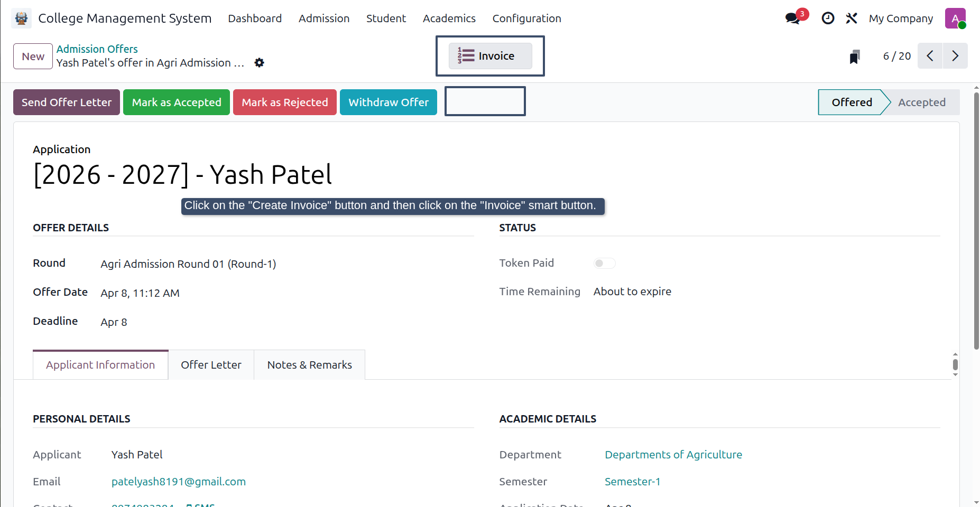980x507 pixels.
Task: Click the patelyash8191@gmail.com email link
Action: [179, 482]
